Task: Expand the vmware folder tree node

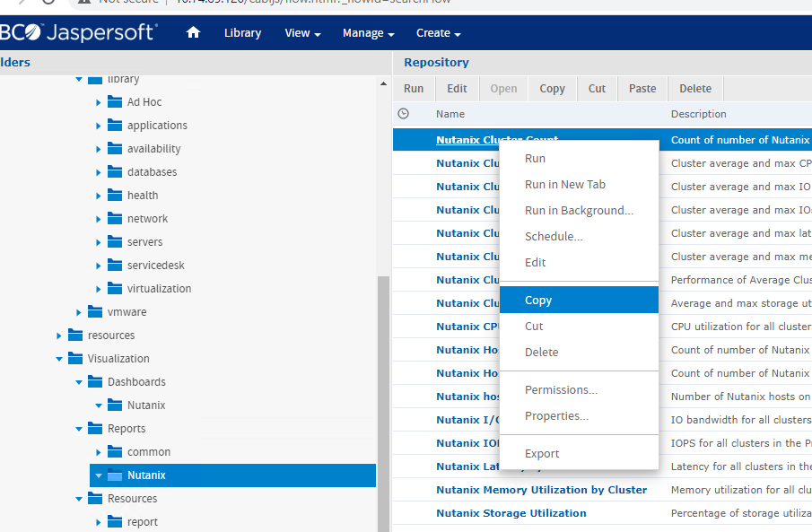Action: [79, 311]
